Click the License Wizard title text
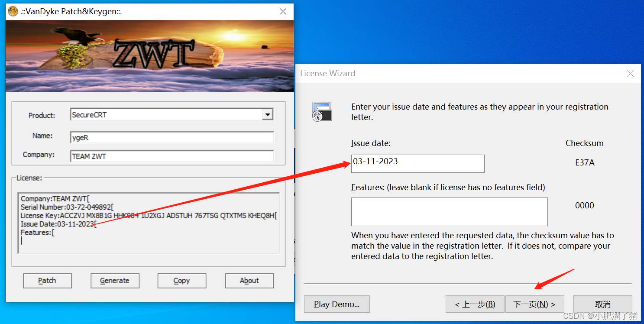 coord(328,74)
